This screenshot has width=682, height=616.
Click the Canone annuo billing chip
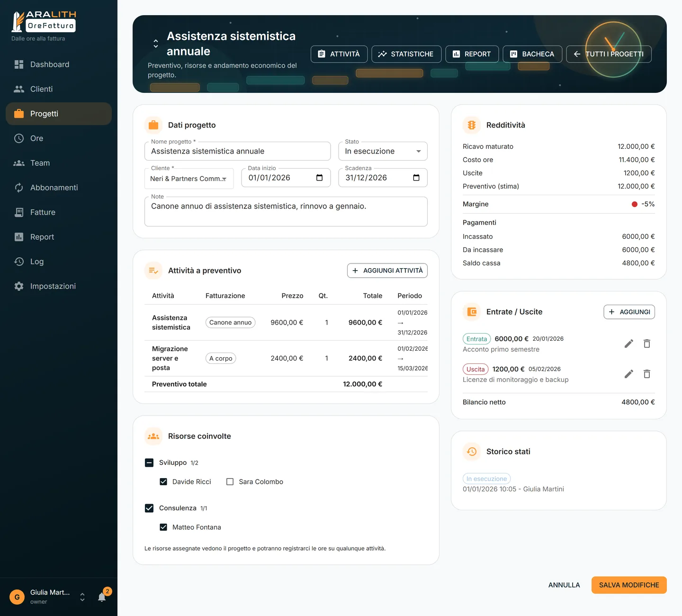pyautogui.click(x=231, y=322)
